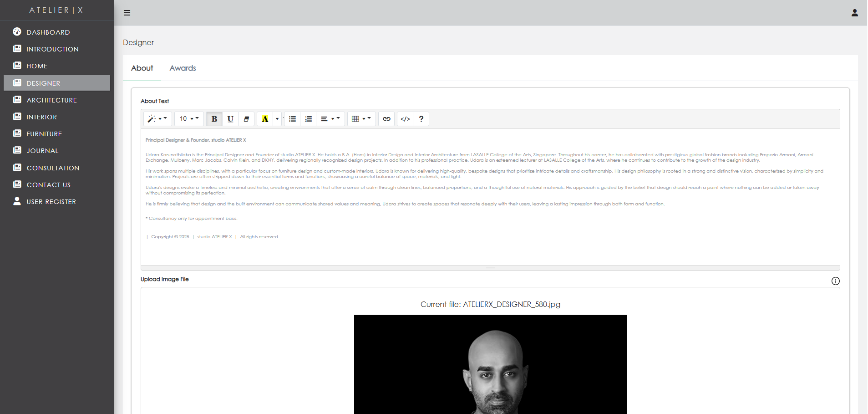868x414 pixels.
Task: Open the Architecture page in sidebar
Action: pyautogui.click(x=51, y=100)
